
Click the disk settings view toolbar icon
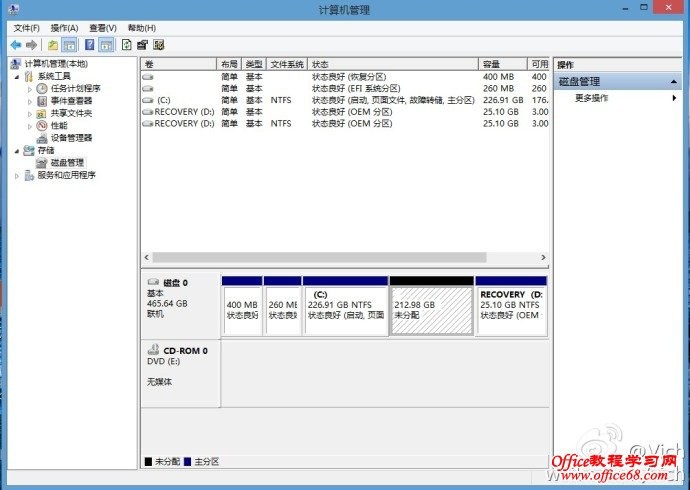159,45
